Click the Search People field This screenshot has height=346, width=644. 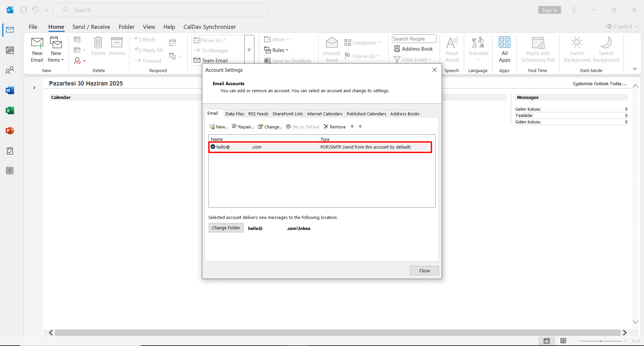414,39
